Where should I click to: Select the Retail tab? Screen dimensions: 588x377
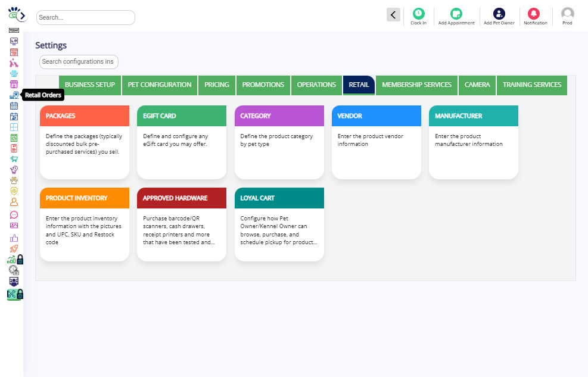[x=359, y=85]
